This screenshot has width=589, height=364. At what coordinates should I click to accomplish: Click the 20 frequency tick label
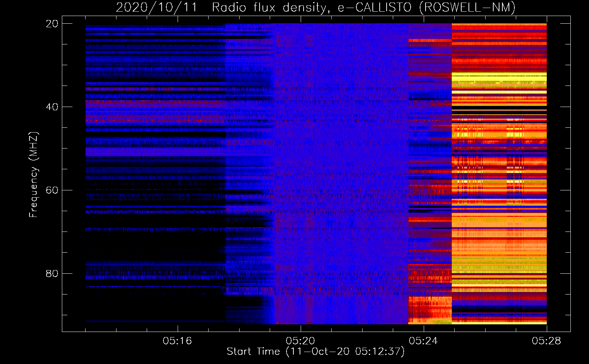click(x=52, y=24)
